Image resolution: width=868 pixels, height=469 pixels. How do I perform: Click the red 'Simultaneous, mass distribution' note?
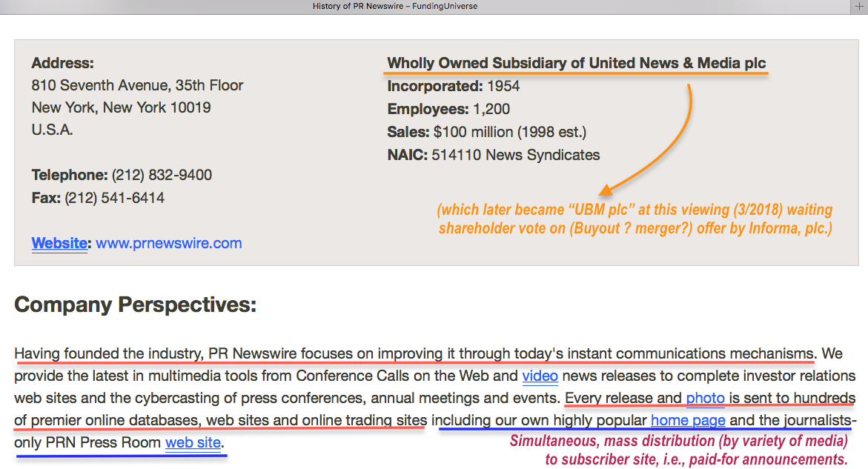point(678,450)
